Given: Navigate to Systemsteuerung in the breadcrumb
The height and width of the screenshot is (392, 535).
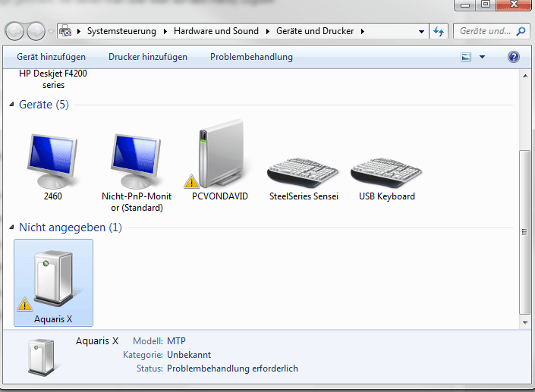Looking at the screenshot, I should [x=121, y=31].
